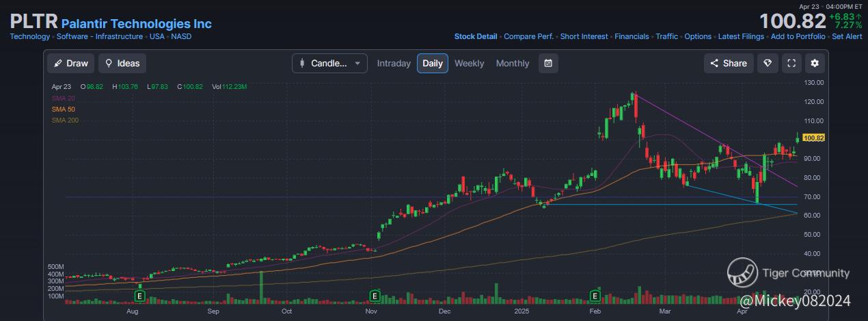
Task: Click the diamond premium icon
Action: pyautogui.click(x=768, y=63)
